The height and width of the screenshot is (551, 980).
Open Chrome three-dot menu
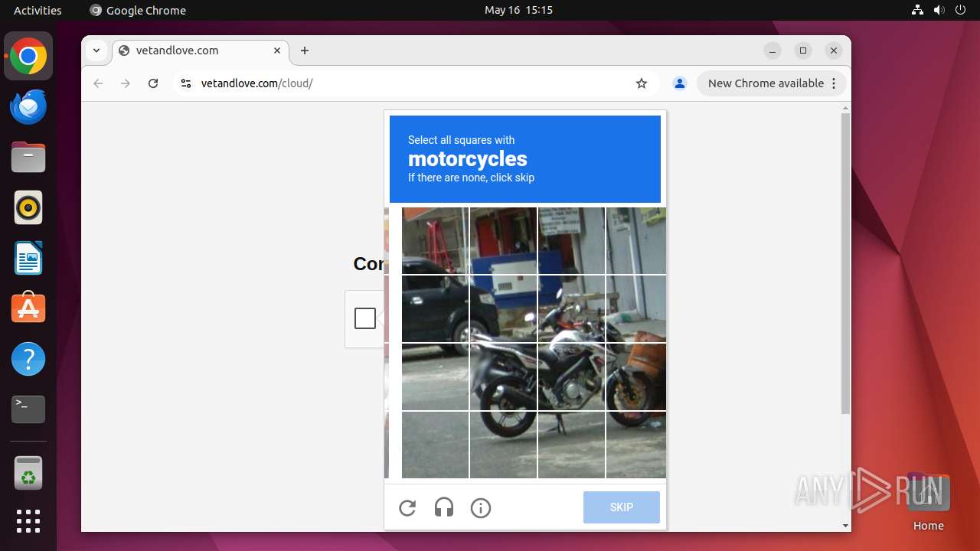834,83
